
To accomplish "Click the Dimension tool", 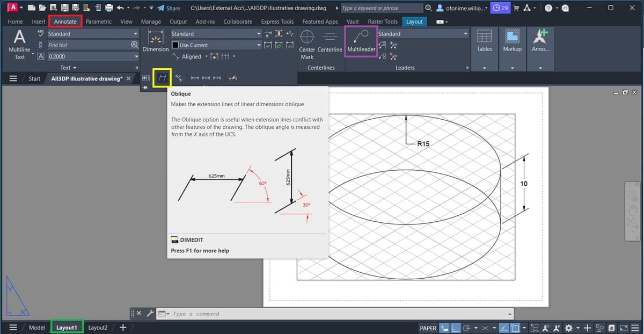I will point(156,41).
